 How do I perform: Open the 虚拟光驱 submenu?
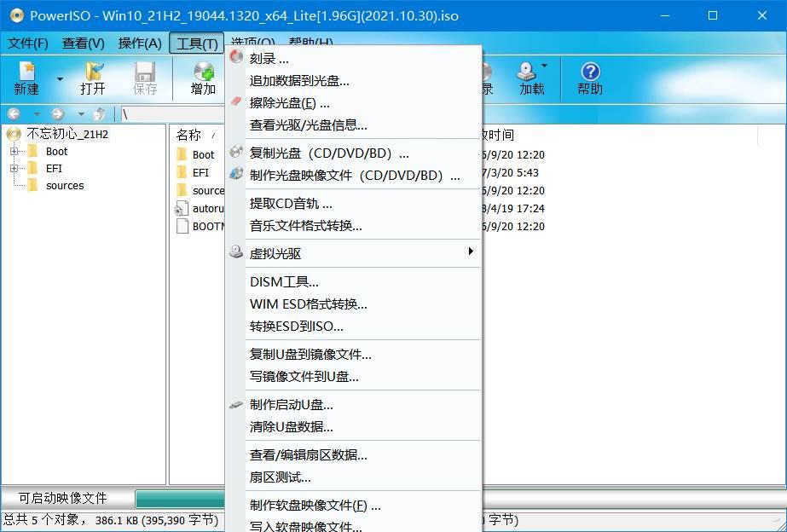coord(273,252)
